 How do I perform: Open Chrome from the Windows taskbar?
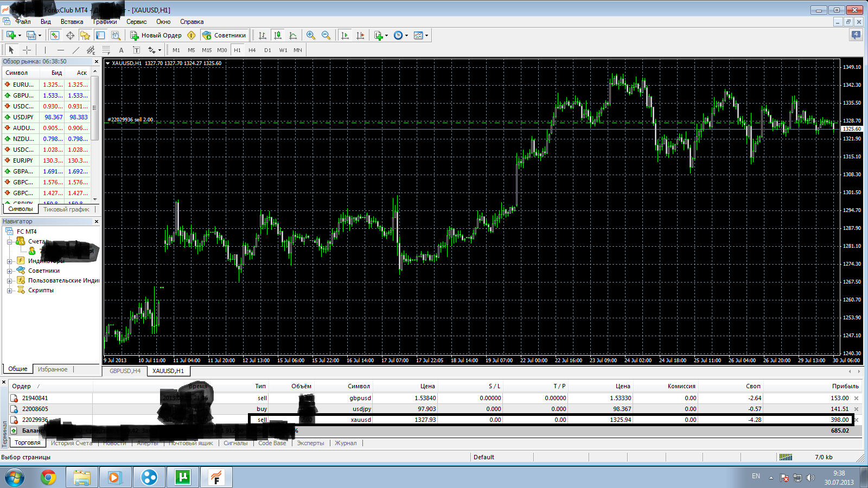coord(48,477)
